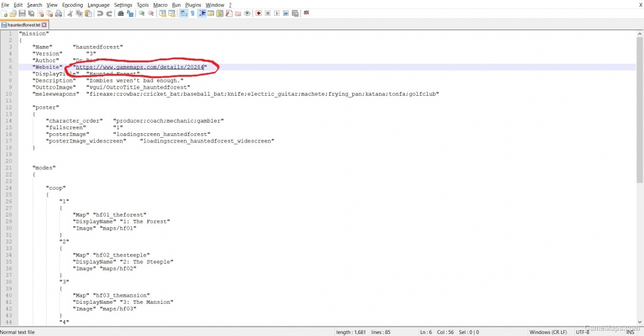This screenshot has width=644, height=336.
Task: Open the Function List panel icon
Action: point(229,14)
